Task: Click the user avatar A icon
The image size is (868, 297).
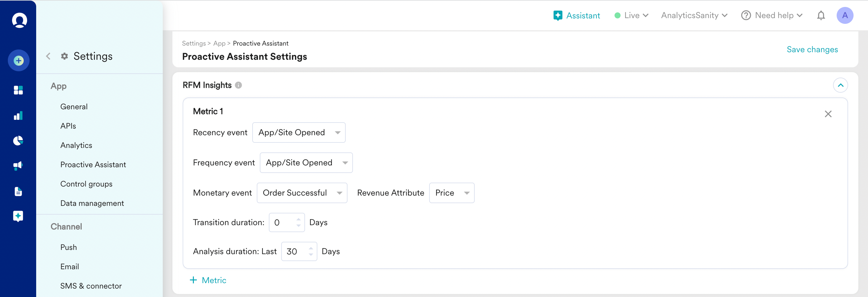Action: click(844, 15)
